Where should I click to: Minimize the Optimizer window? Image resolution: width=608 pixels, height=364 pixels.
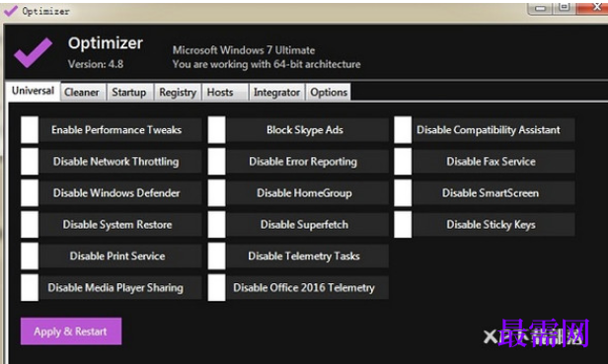point(540,9)
